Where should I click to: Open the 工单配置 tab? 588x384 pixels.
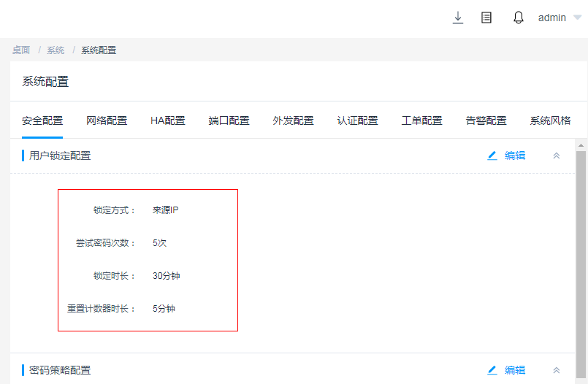pos(422,120)
